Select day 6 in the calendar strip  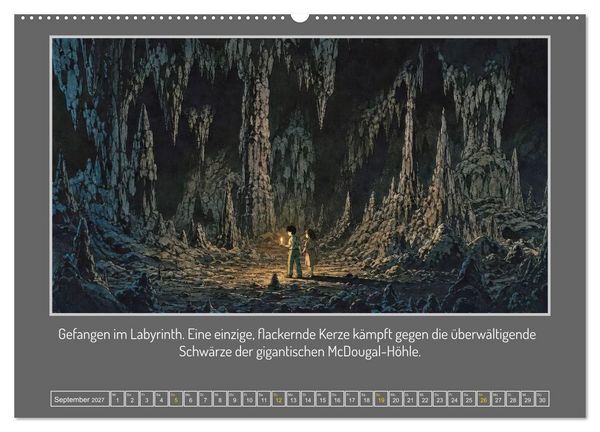(x=190, y=399)
